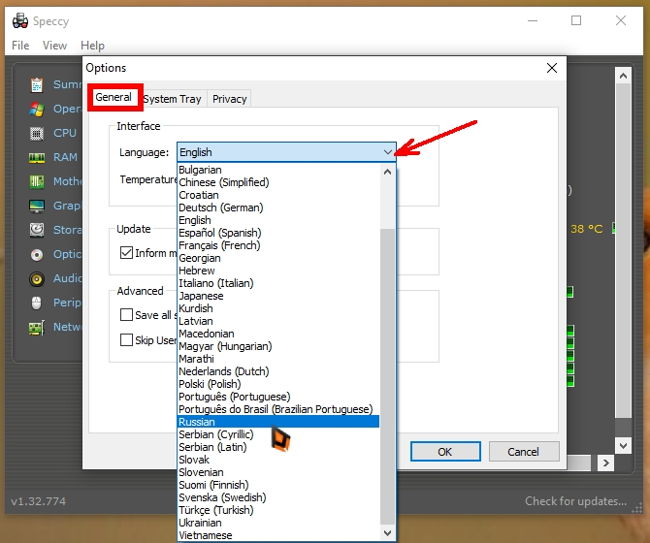Choose Serbian (Cyrillic) language

point(278,434)
